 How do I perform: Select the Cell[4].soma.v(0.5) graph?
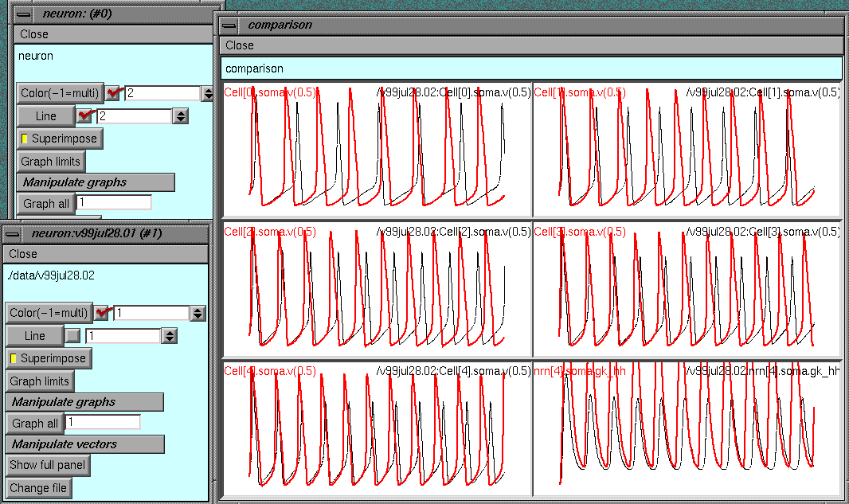point(377,430)
